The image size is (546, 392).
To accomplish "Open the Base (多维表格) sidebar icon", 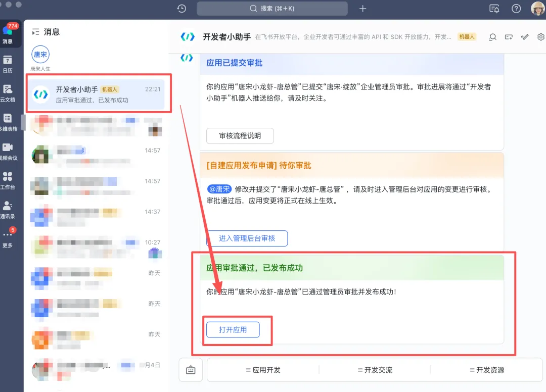I will coord(8,122).
